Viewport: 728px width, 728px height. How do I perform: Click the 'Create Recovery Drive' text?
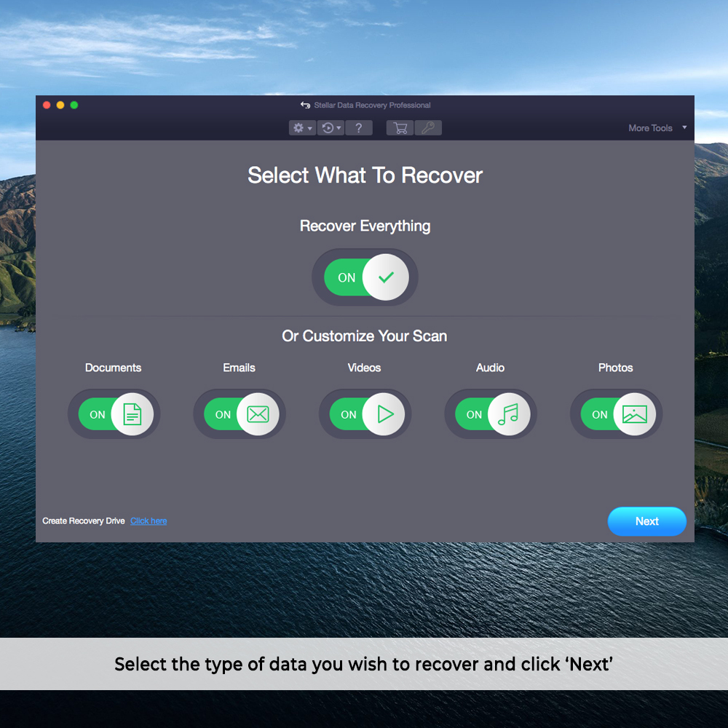(84, 521)
